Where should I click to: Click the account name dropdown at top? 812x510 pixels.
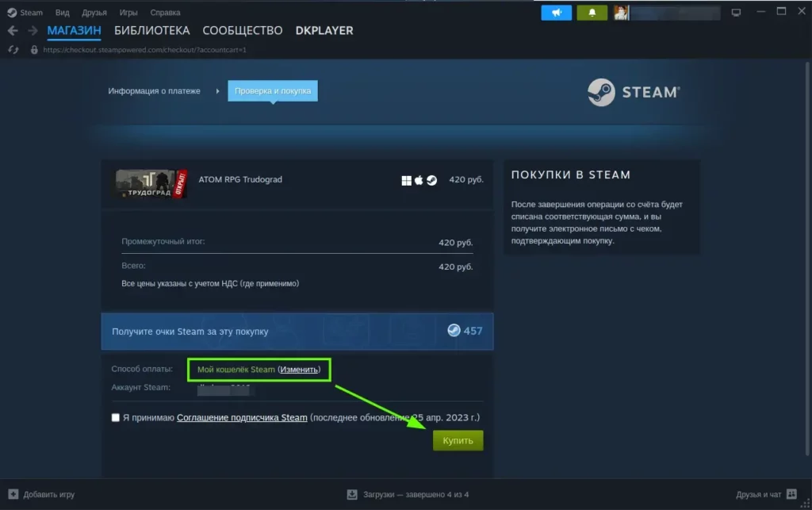point(675,13)
